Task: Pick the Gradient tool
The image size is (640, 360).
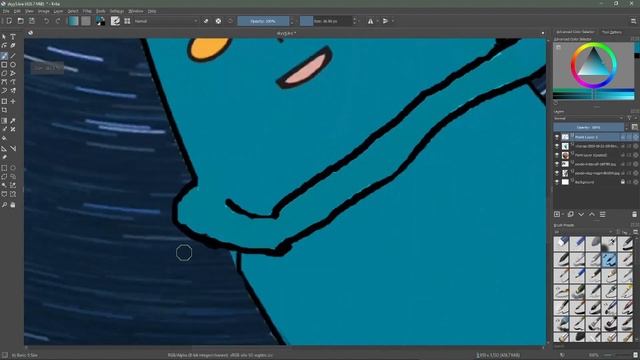Action: pyautogui.click(x=4, y=121)
